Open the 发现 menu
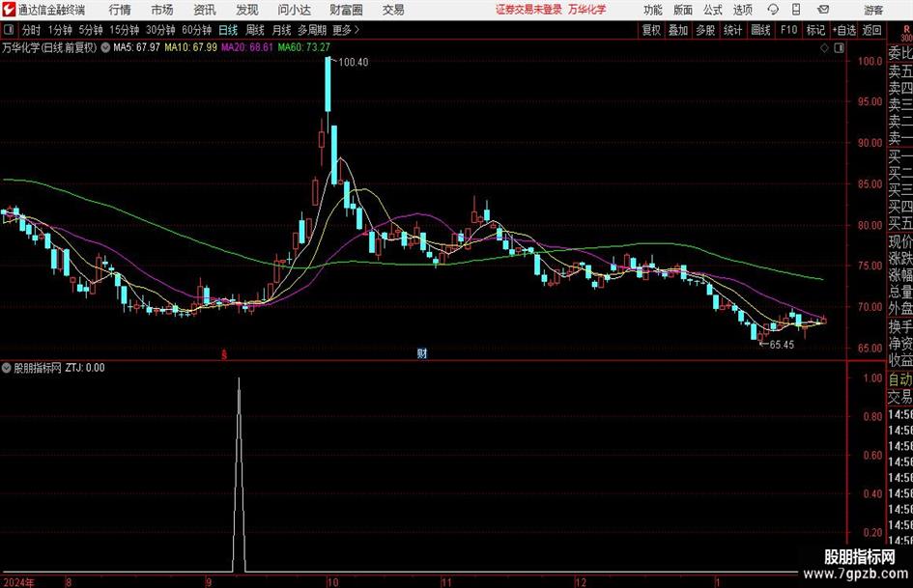 tap(247, 10)
